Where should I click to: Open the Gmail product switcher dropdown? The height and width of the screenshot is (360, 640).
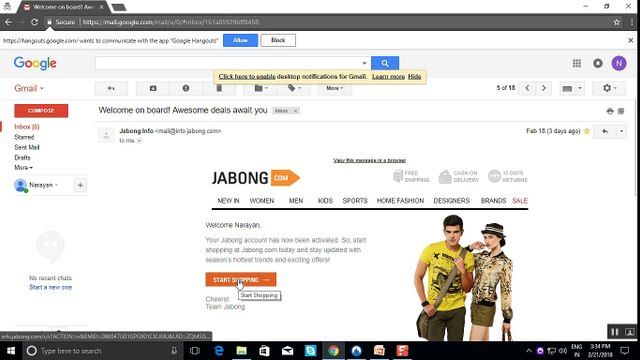pyautogui.click(x=29, y=88)
